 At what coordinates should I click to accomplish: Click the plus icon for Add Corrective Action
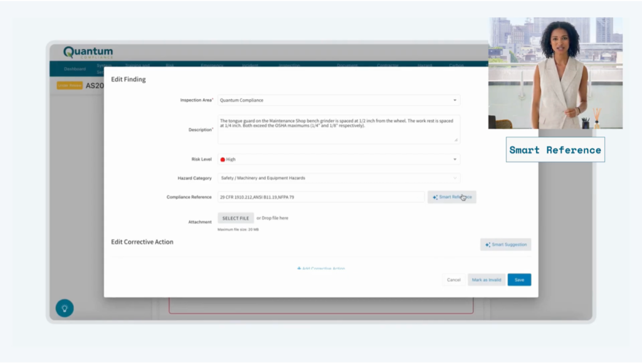299,268
